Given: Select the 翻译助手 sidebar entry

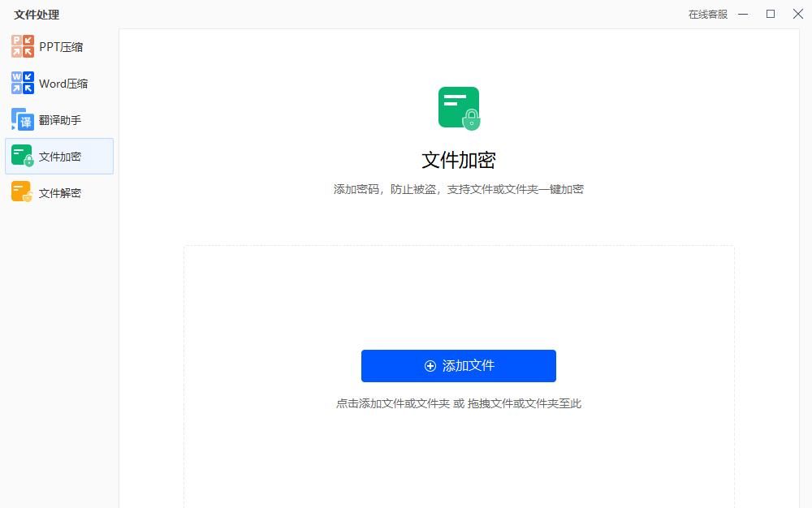Looking at the screenshot, I should [x=59, y=119].
